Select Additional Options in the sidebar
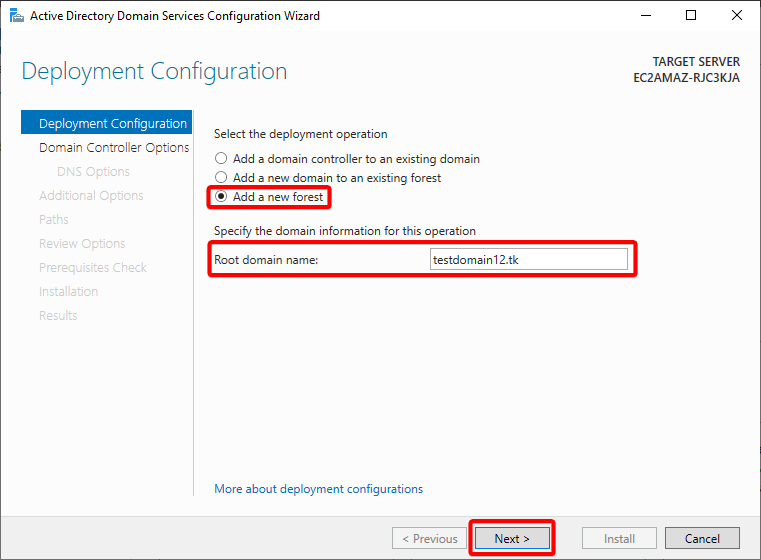 coord(91,196)
